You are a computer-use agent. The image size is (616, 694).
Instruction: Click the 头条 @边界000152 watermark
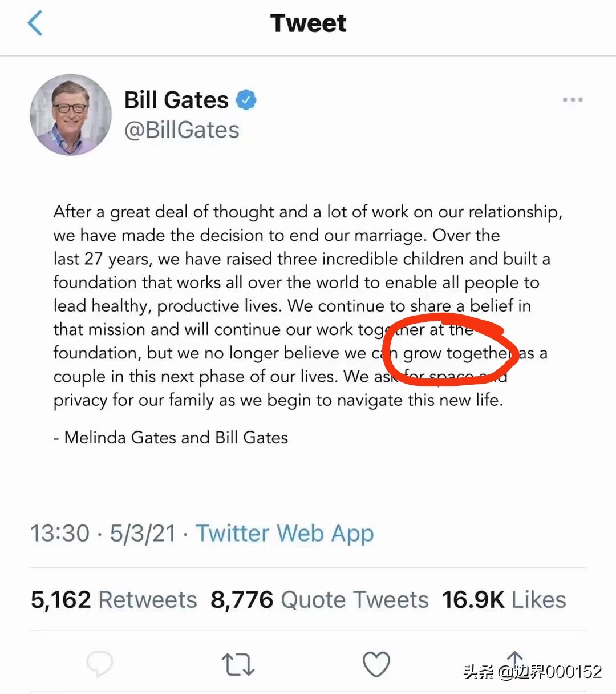point(532,672)
